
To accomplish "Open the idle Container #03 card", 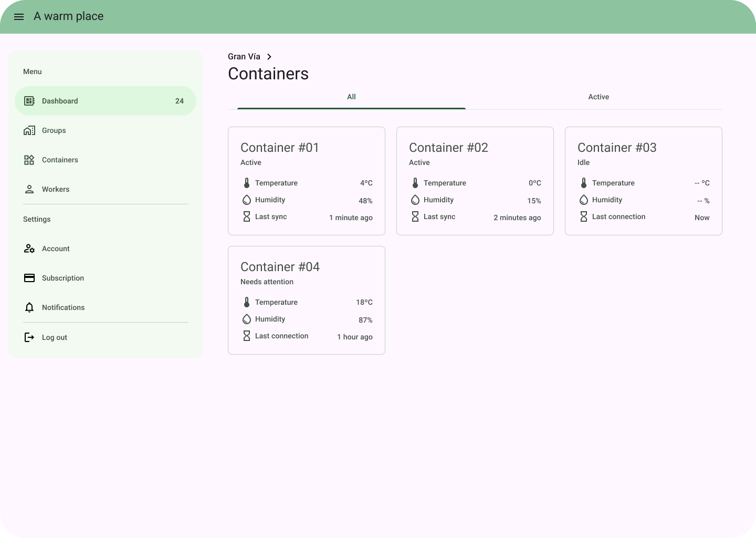I will [x=643, y=181].
